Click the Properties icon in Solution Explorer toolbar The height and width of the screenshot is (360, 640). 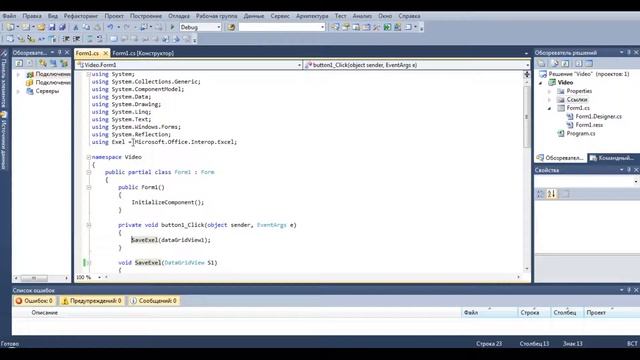541,63
